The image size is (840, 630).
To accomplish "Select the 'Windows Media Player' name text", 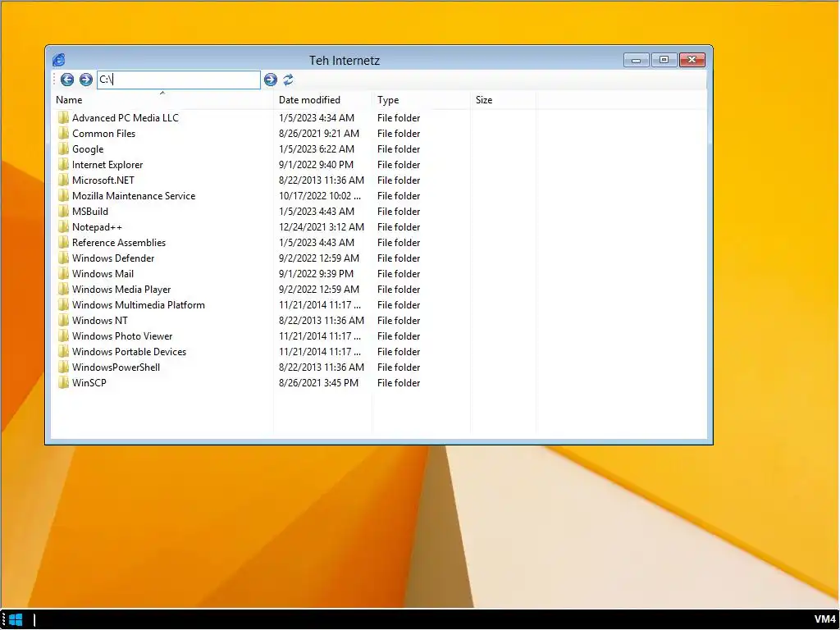I will click(x=121, y=289).
